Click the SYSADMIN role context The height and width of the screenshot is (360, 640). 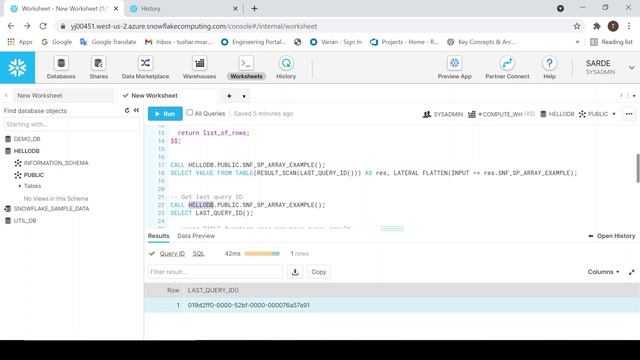coord(443,114)
